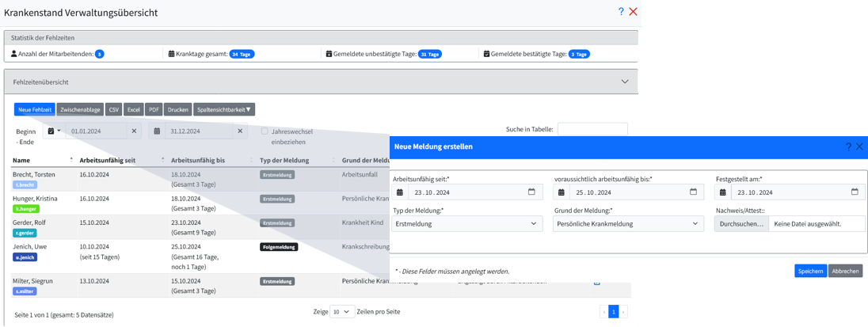868x327 pixels.
Task: Click calendar icon left of Arbeitsunfähig seit field
Action: click(x=400, y=192)
